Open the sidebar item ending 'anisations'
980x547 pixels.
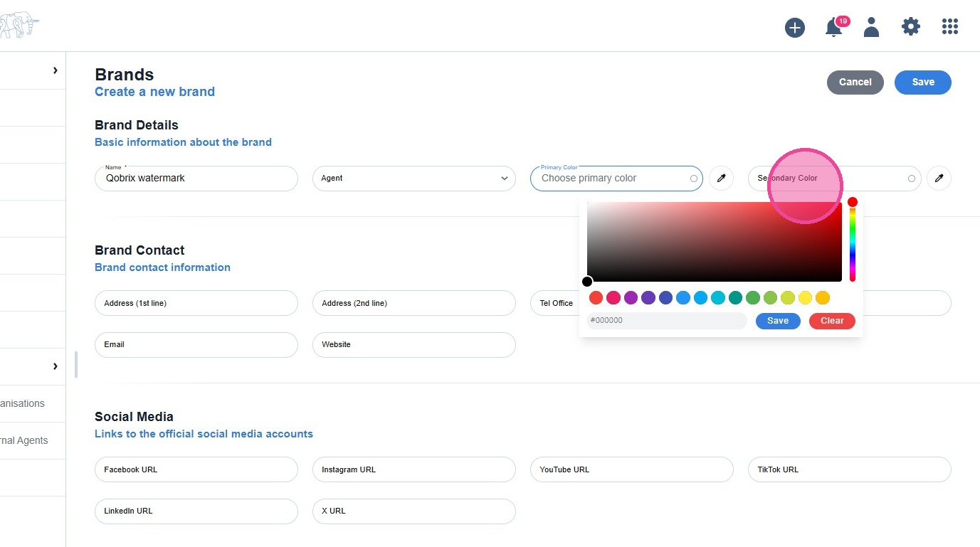[x=33, y=403]
